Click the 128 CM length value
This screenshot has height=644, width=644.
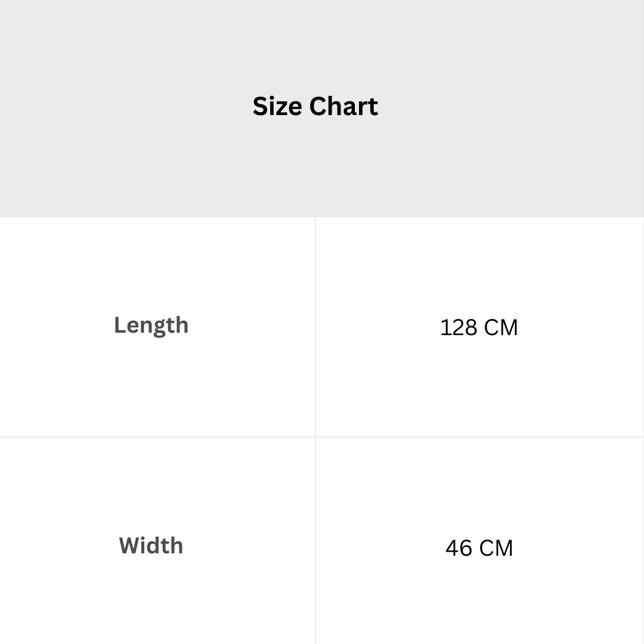[x=479, y=327]
